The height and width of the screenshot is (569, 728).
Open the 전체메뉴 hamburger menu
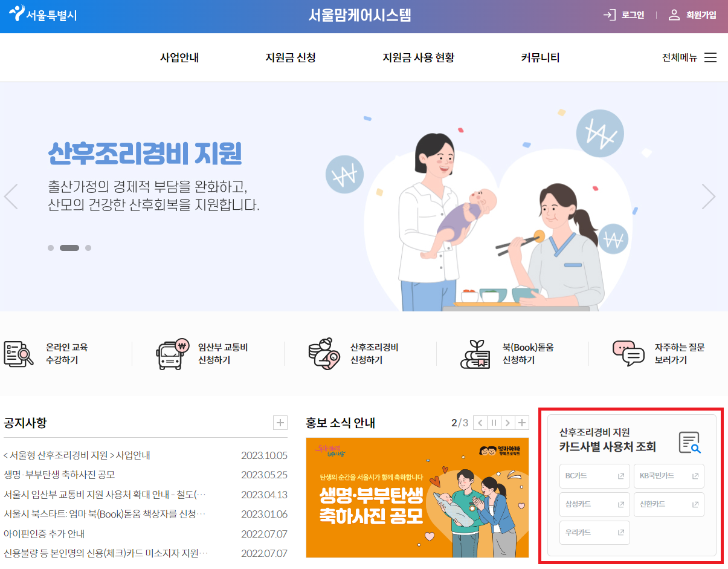pyautogui.click(x=710, y=57)
